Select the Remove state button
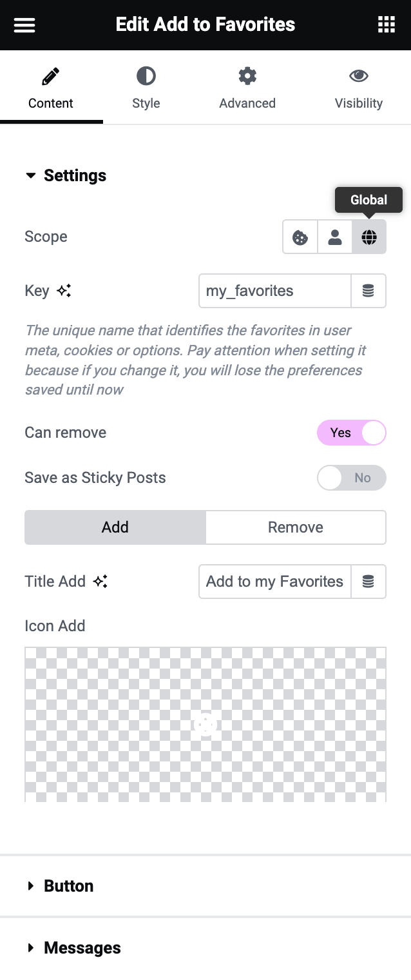 pyautogui.click(x=296, y=527)
